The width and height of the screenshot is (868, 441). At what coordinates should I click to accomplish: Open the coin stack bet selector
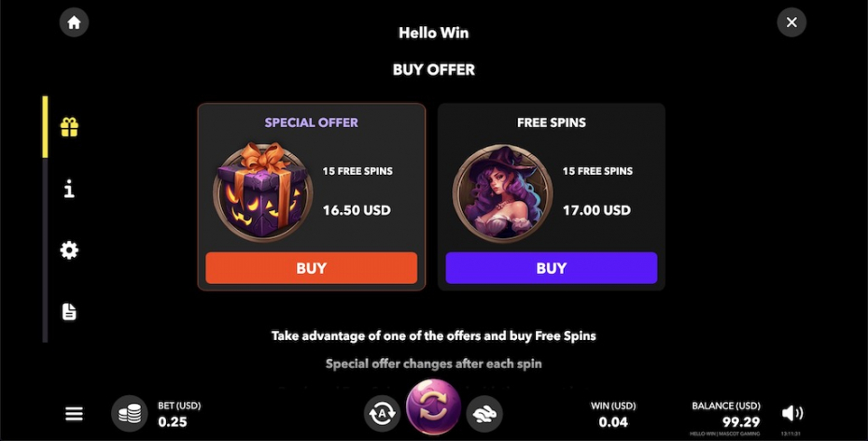tap(130, 413)
